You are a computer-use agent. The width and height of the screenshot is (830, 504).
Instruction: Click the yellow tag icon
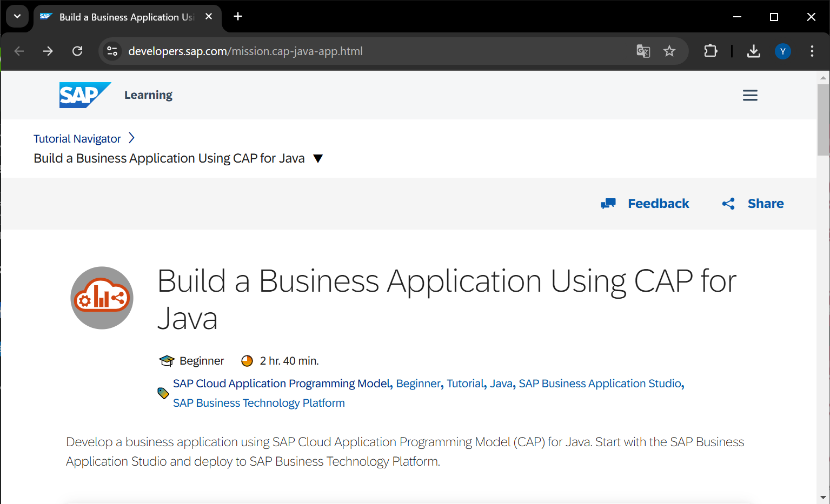[163, 393]
